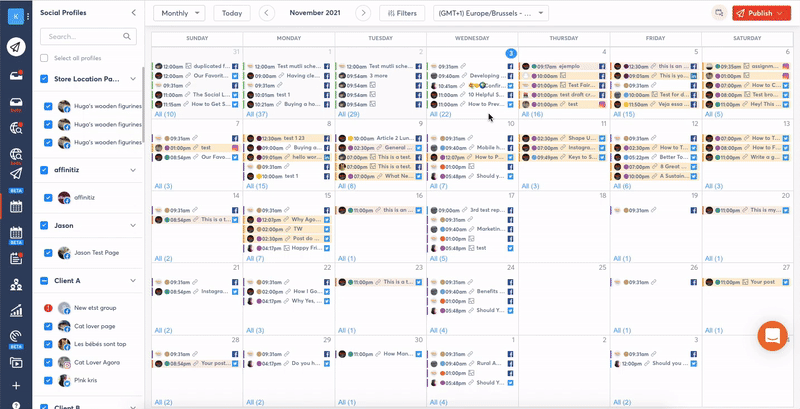Image resolution: width=800 pixels, height=409 pixels.
Task: Open the active calendar icon in the sidebar
Action: (16, 207)
